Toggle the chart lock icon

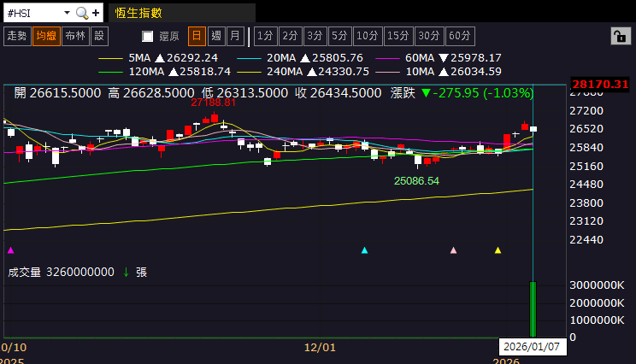point(620,37)
